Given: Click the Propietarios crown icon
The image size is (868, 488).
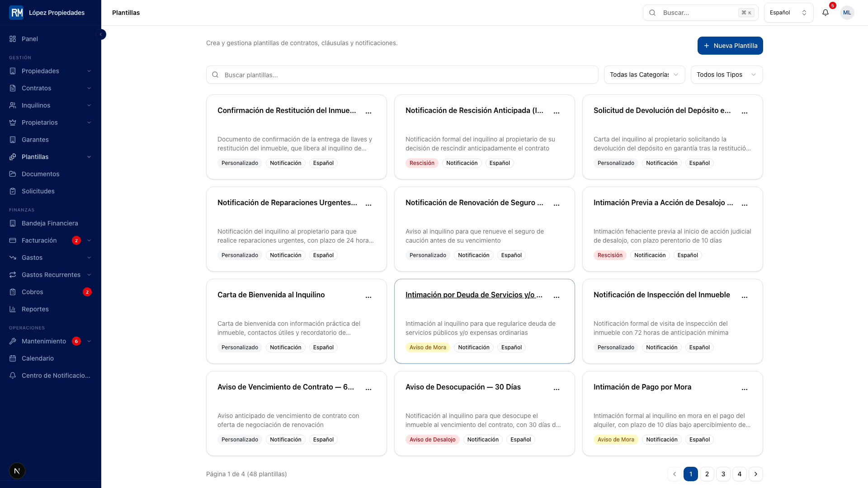Looking at the screenshot, I should coord(13,122).
